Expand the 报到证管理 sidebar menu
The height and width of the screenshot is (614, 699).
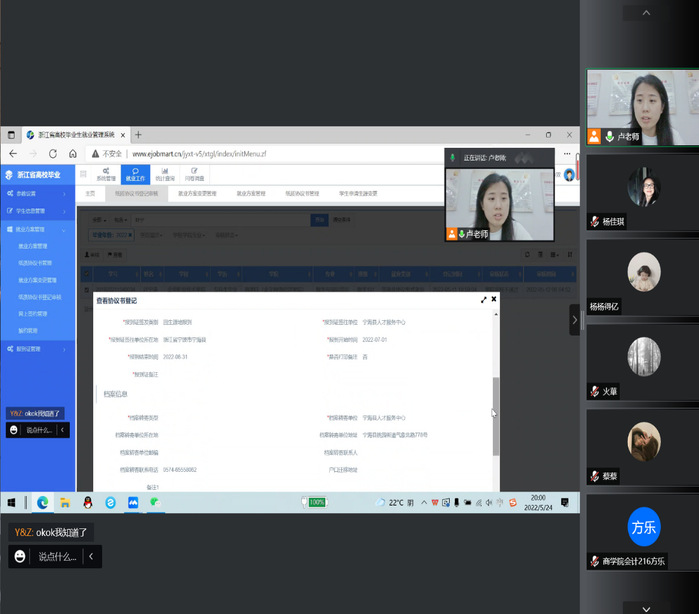tap(38, 349)
